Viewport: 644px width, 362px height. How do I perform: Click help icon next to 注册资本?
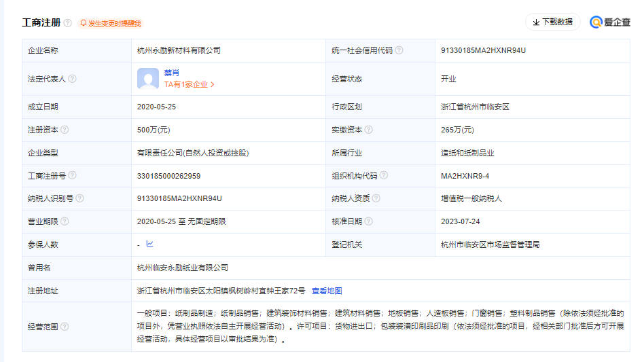coord(65,130)
